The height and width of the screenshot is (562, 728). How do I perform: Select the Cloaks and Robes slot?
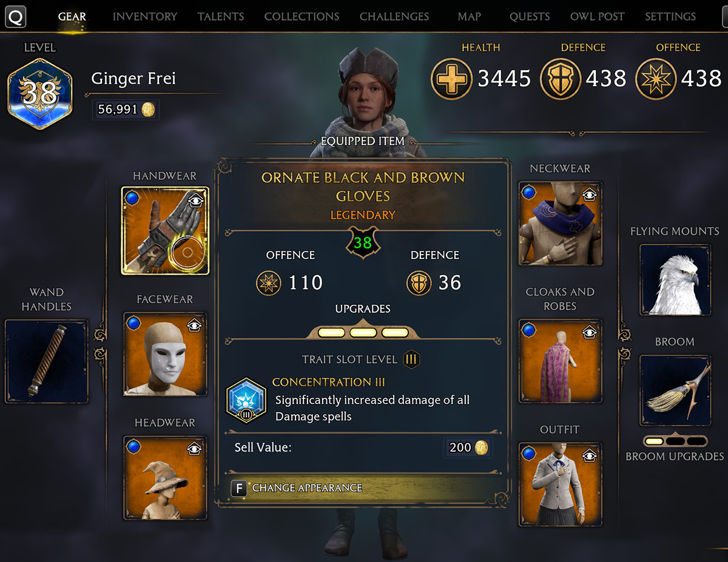(x=561, y=361)
